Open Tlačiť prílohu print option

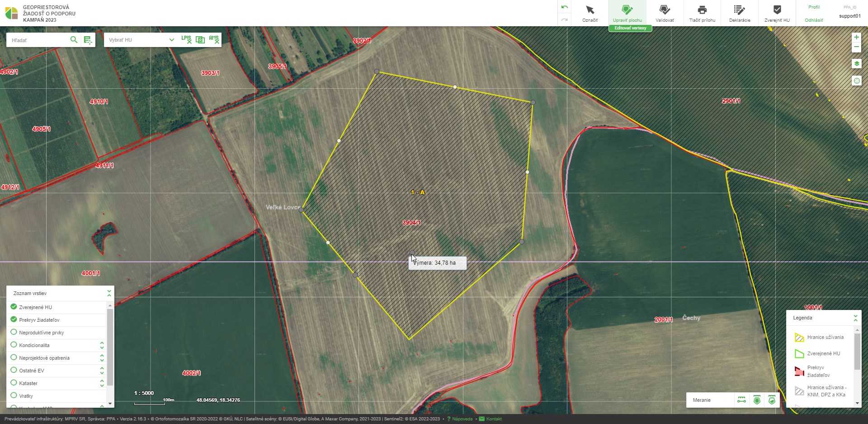point(702,13)
